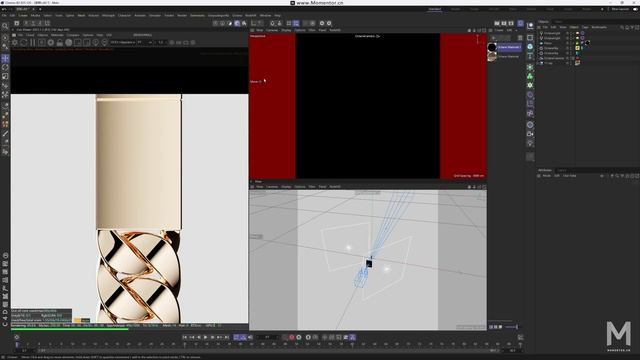The height and width of the screenshot is (360, 640).
Task: Select the second OctaneSky row in Objects
Action: 551,53
